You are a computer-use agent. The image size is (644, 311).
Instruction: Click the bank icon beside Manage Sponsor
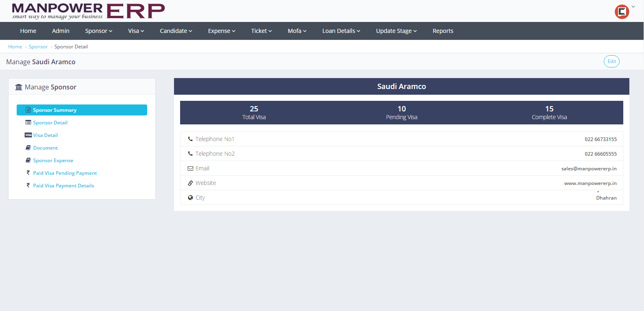[x=19, y=87]
